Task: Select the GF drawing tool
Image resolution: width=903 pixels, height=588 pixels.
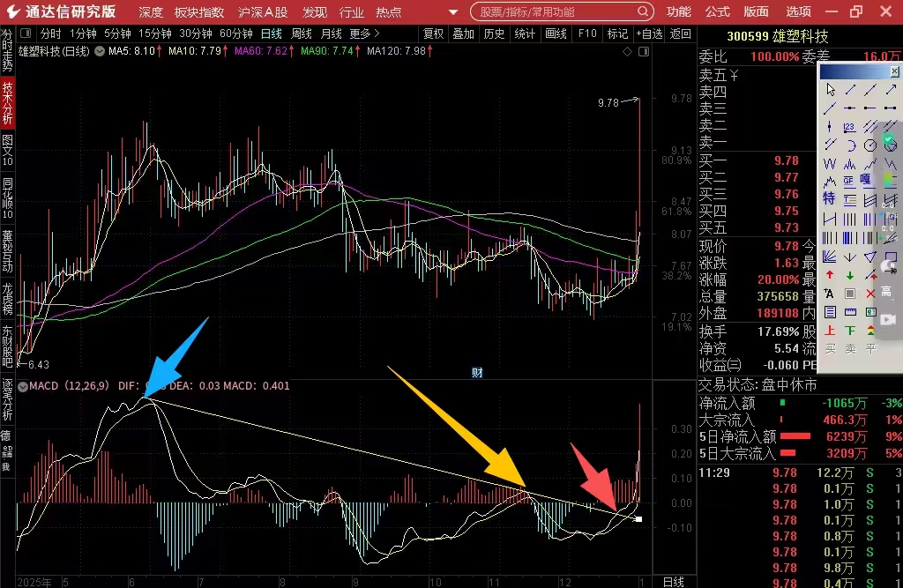Action: [849, 181]
